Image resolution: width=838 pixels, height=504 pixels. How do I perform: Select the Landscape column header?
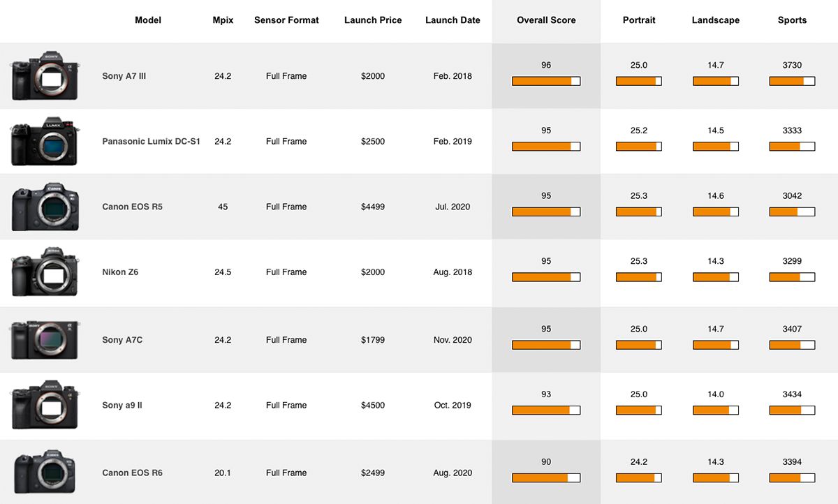click(x=715, y=20)
